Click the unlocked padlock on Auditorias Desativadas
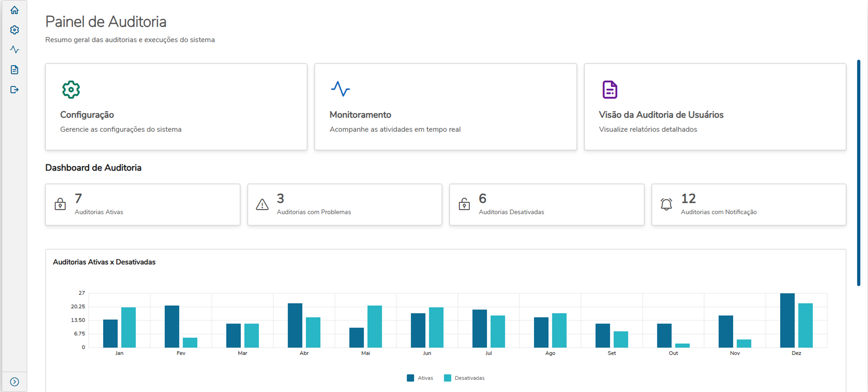This screenshot has width=868, height=392. pyautogui.click(x=464, y=204)
